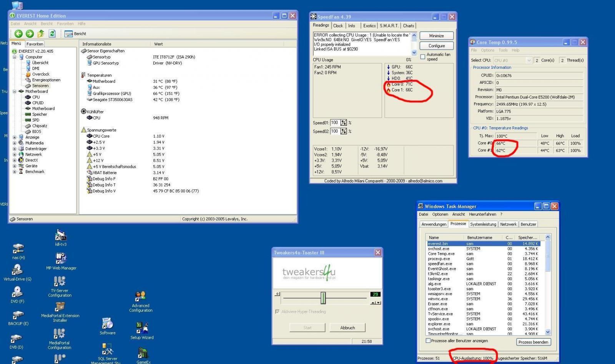Open MP Web Manager desktop shortcut
Screen dimensions: 615x364
click(x=61, y=261)
